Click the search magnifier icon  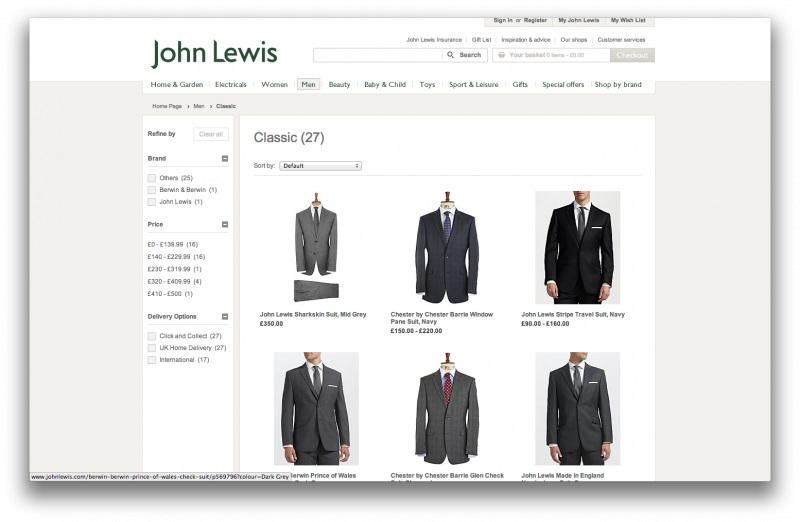451,55
